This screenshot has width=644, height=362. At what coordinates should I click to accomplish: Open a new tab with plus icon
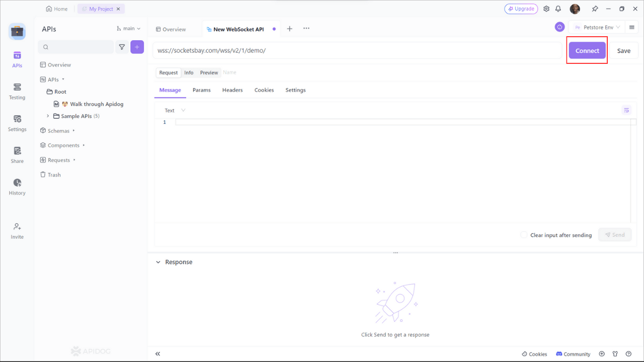(x=289, y=29)
